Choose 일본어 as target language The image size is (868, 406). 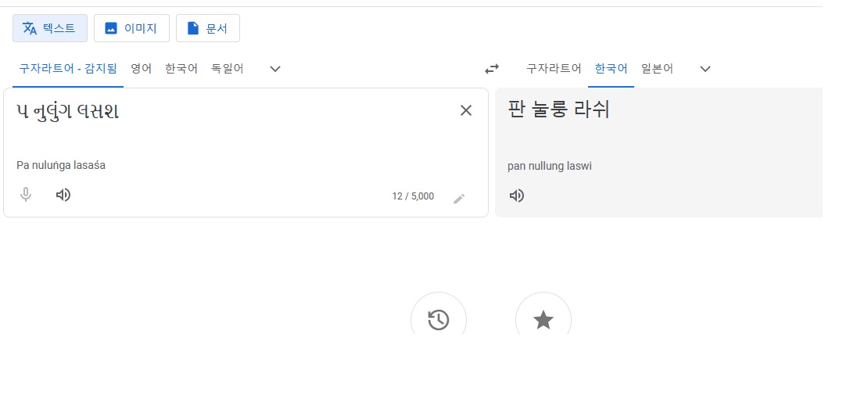[x=657, y=69]
